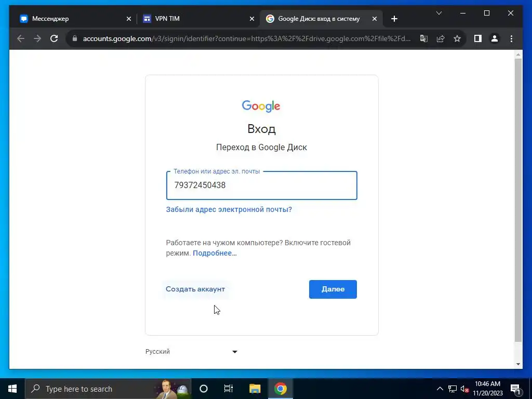Viewport: 532px width, 399px height.
Task: Close the Google Диск tab
Action: coord(374,19)
